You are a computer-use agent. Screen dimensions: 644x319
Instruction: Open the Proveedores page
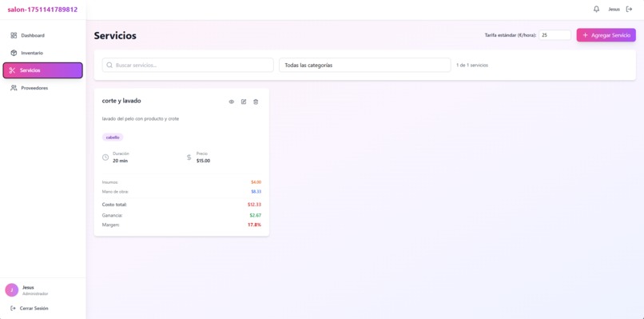pyautogui.click(x=42, y=88)
